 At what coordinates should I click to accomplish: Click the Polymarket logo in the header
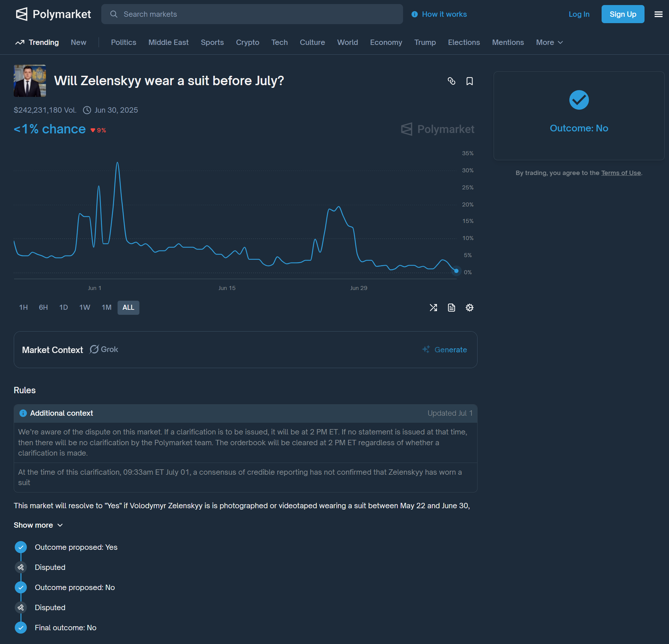coord(53,14)
